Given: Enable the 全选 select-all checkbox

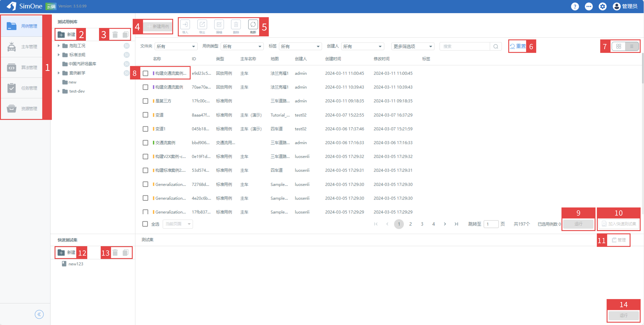Looking at the screenshot, I should coord(145,224).
